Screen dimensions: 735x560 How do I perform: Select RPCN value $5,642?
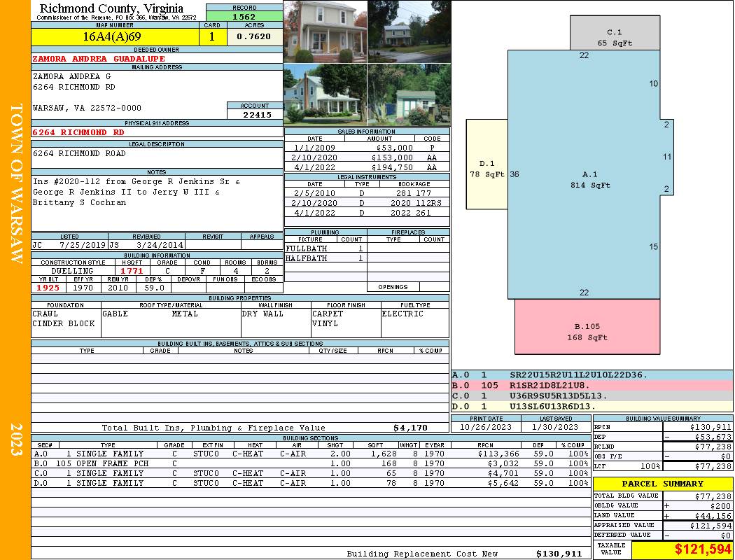503,483
